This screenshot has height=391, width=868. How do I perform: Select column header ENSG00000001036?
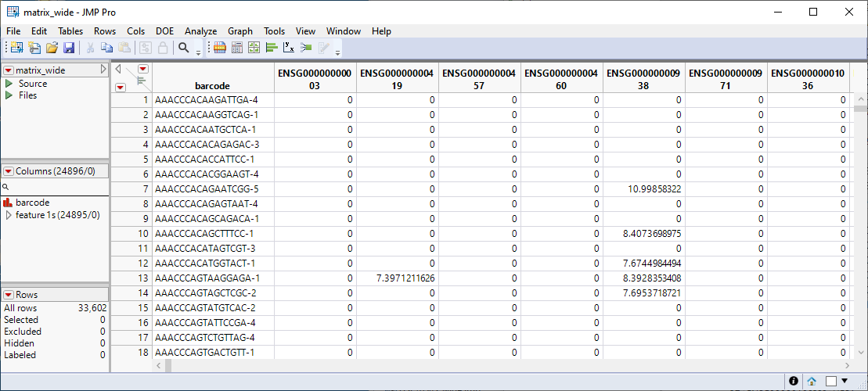tap(809, 79)
